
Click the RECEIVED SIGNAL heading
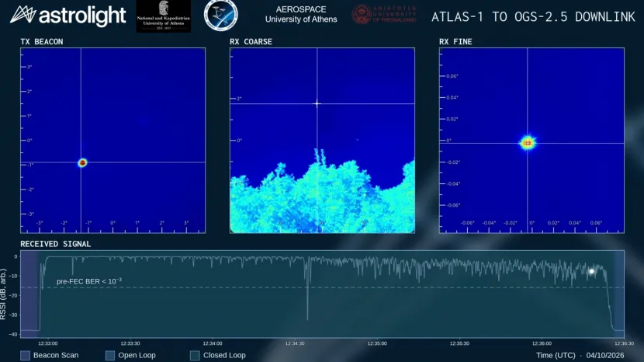click(x=55, y=244)
